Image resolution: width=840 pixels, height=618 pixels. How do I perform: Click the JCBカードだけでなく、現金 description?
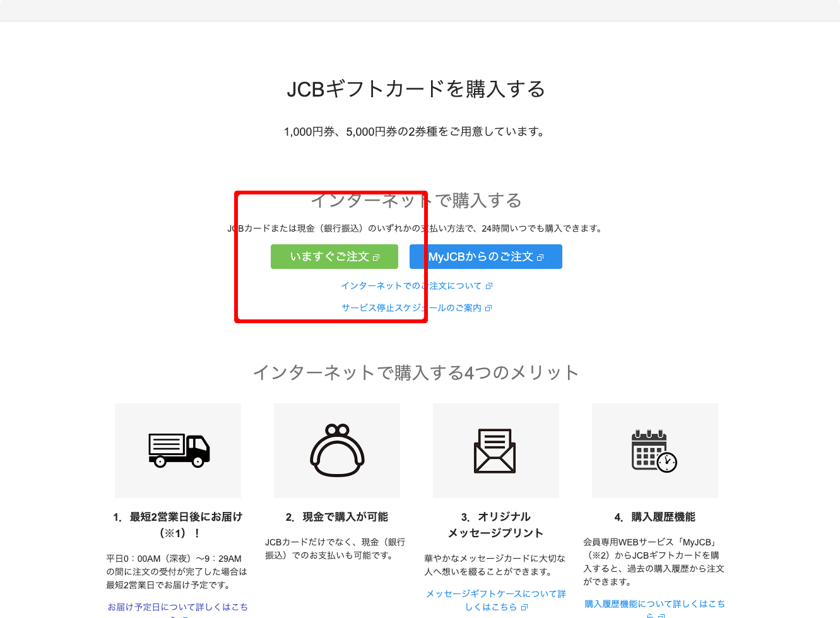[x=336, y=549]
